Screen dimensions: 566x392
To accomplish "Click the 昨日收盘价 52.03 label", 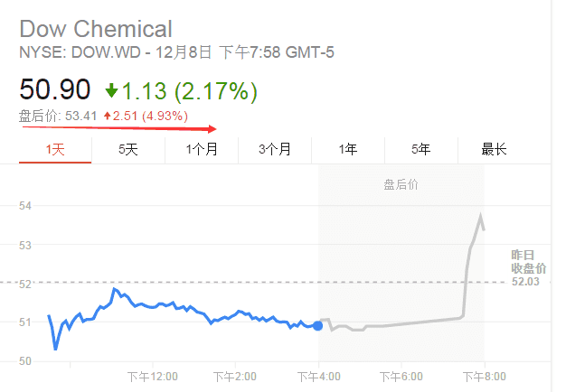I will [528, 268].
